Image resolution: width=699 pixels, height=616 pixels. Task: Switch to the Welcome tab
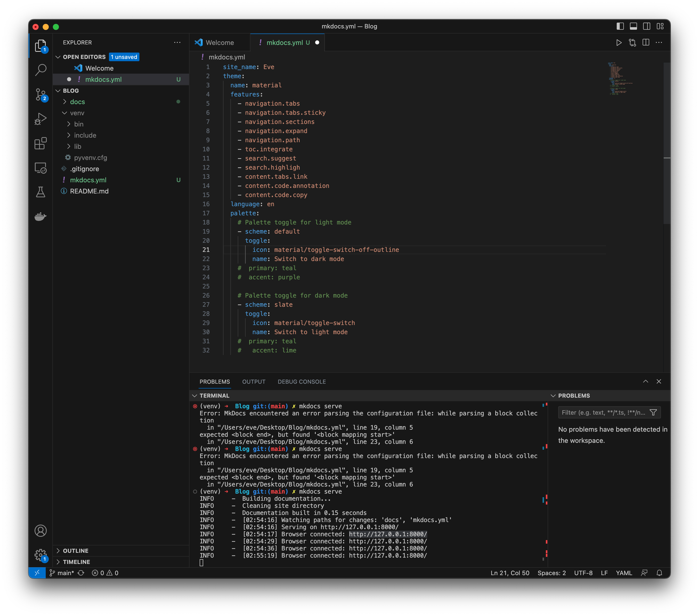[219, 42]
